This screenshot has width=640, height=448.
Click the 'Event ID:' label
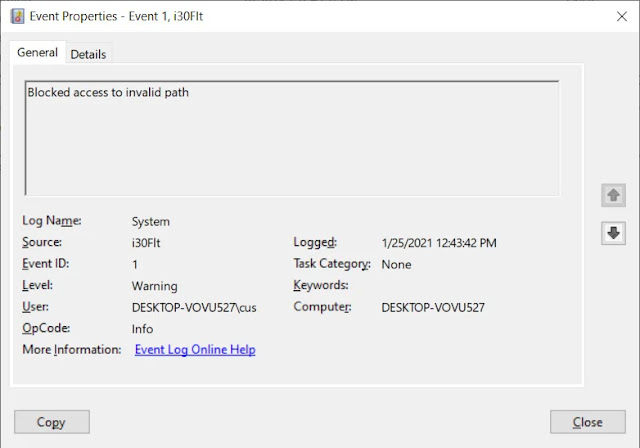coord(46,264)
